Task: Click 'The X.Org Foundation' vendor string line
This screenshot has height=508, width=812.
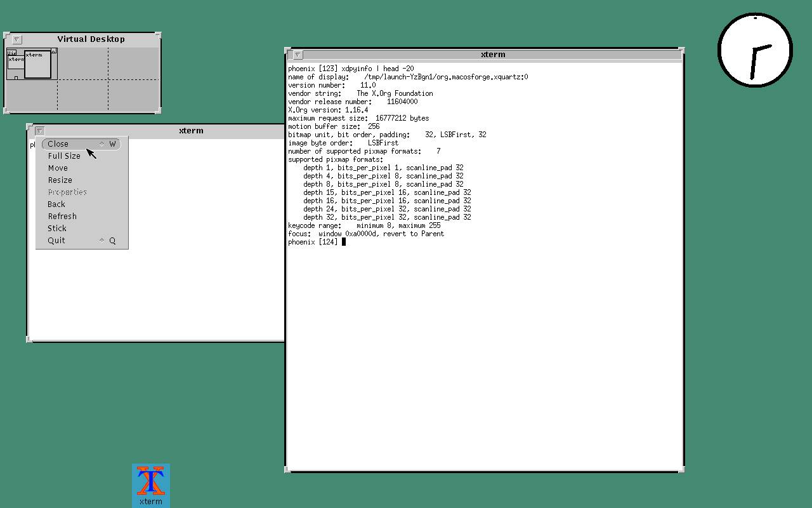Action: 360,93
